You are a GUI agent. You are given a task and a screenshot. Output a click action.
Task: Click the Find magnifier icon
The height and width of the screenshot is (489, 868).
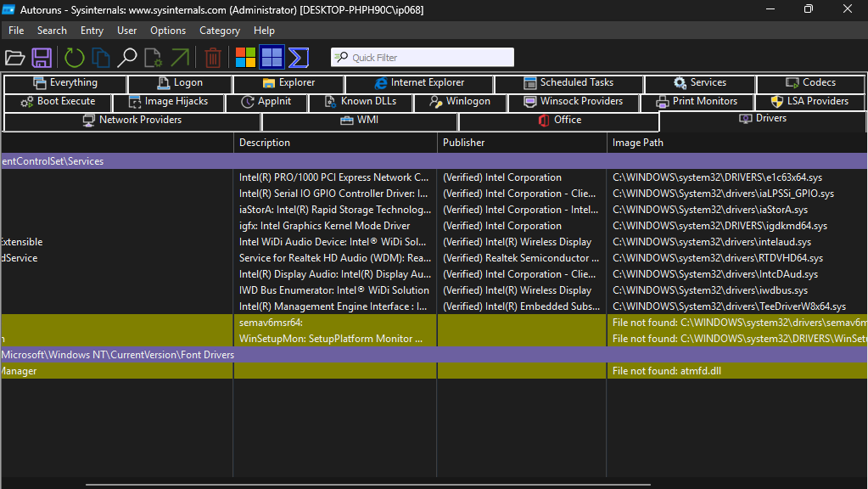pyautogui.click(x=127, y=58)
